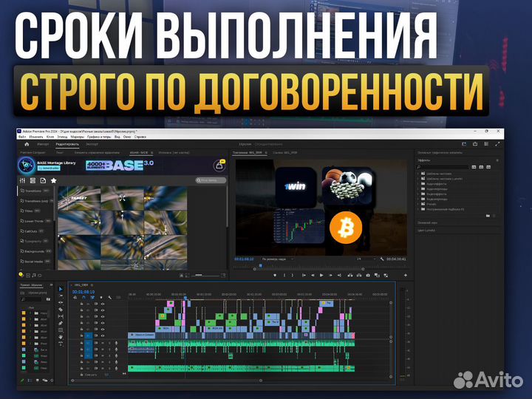Viewport: 532px width, 399px height.
Task: Open Project panel overflow chevrons
Action: [51, 285]
